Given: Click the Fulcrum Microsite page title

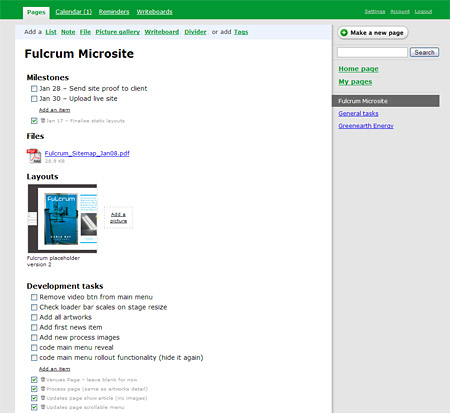Looking at the screenshot, I should pyautogui.click(x=79, y=54).
